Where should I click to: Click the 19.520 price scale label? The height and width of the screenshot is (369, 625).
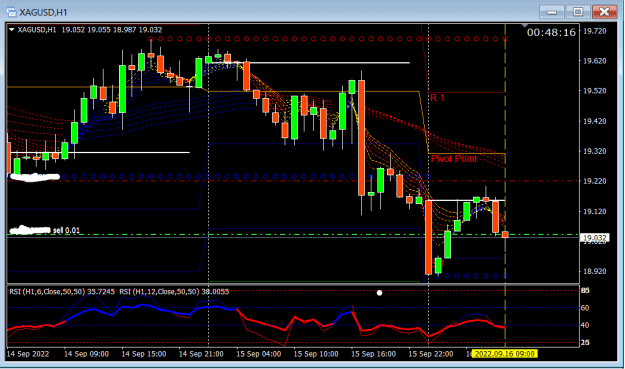coord(594,91)
